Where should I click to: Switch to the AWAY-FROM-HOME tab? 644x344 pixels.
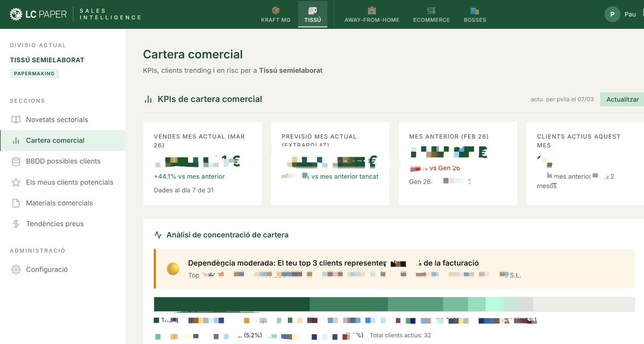(x=372, y=20)
